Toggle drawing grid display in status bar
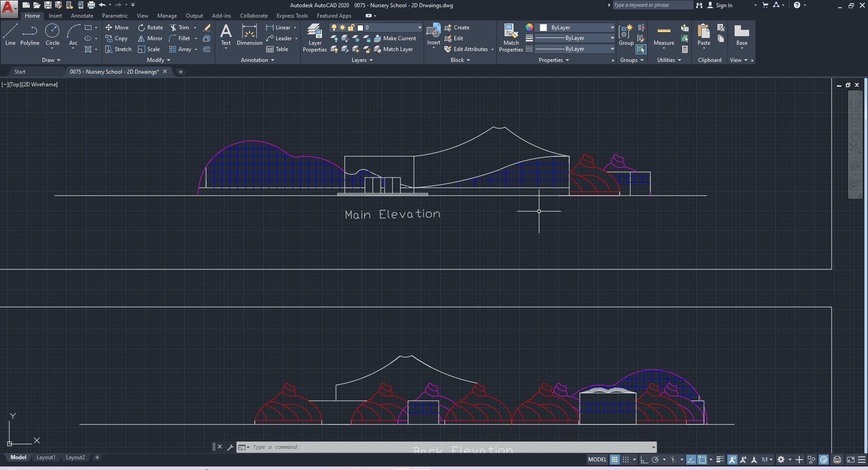The height and width of the screenshot is (470, 868). click(614, 460)
